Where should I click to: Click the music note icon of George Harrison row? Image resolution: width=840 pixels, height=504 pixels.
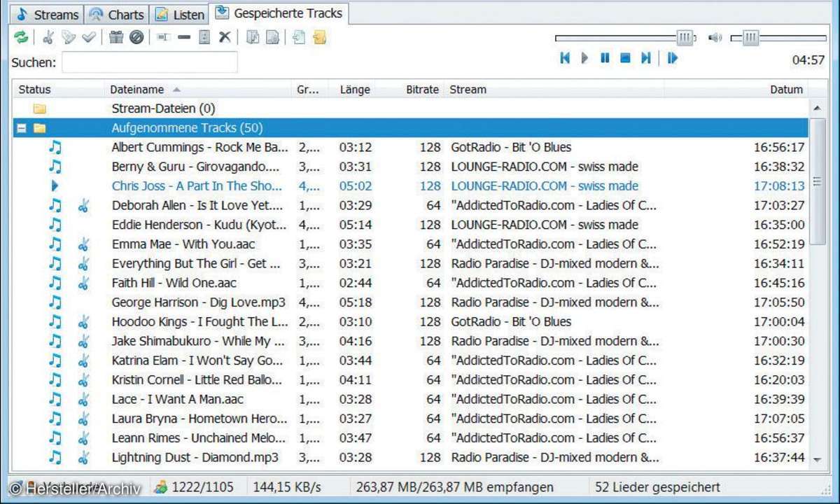tap(55, 302)
